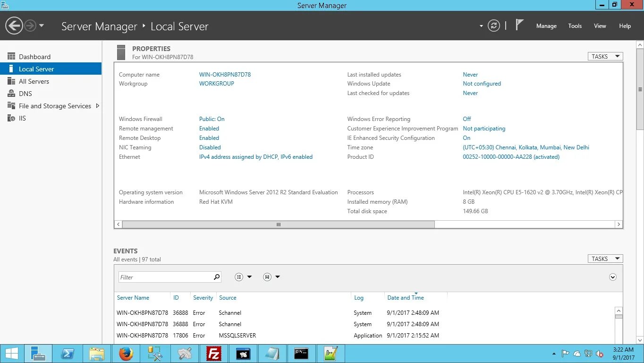
Task: Sort events by Source column
Action: point(228,298)
